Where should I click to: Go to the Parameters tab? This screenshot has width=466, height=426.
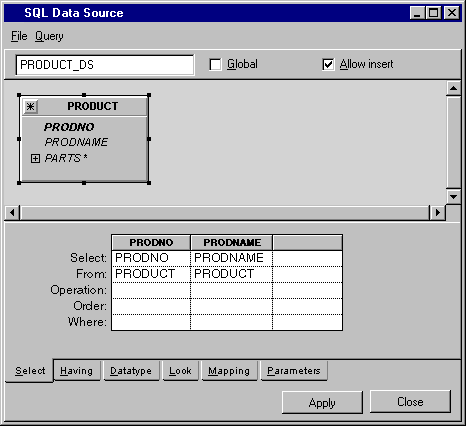click(294, 370)
